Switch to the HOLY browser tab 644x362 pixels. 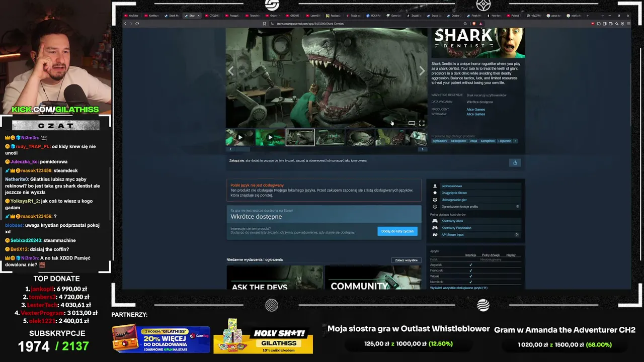pos(374,16)
